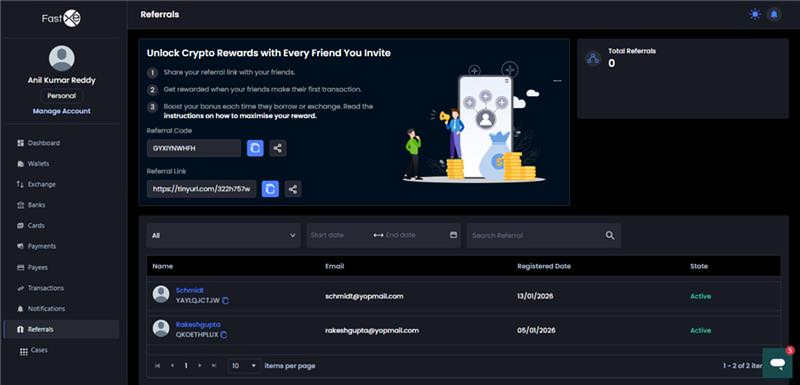Sort by State column header

click(x=698, y=266)
